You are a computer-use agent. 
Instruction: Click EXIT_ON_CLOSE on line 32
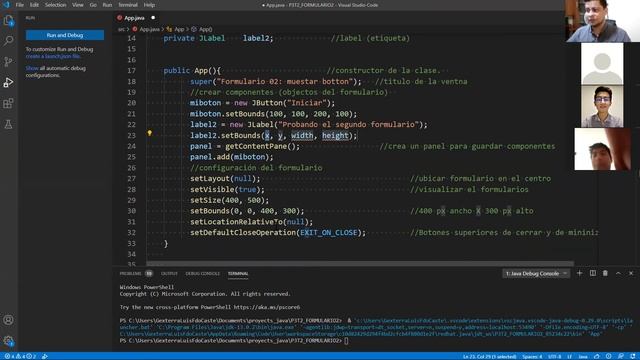pos(329,233)
